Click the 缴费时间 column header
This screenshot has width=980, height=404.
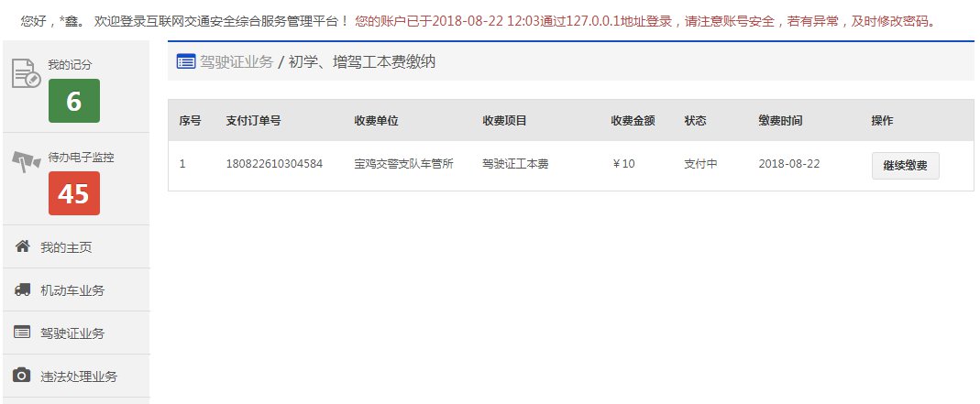[x=780, y=121]
